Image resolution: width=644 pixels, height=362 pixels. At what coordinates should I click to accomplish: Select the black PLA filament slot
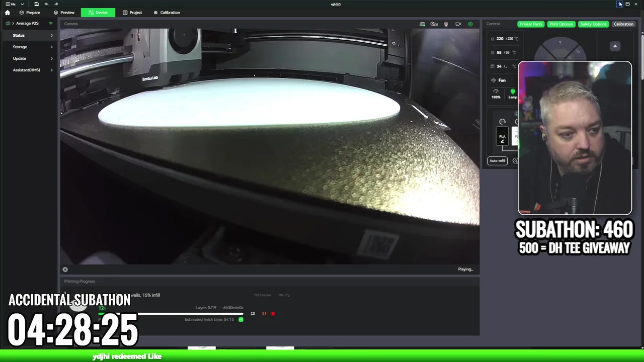[x=502, y=136]
